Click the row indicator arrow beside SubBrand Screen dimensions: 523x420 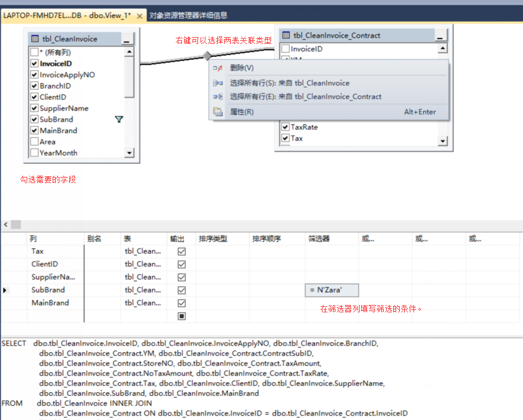(5, 290)
